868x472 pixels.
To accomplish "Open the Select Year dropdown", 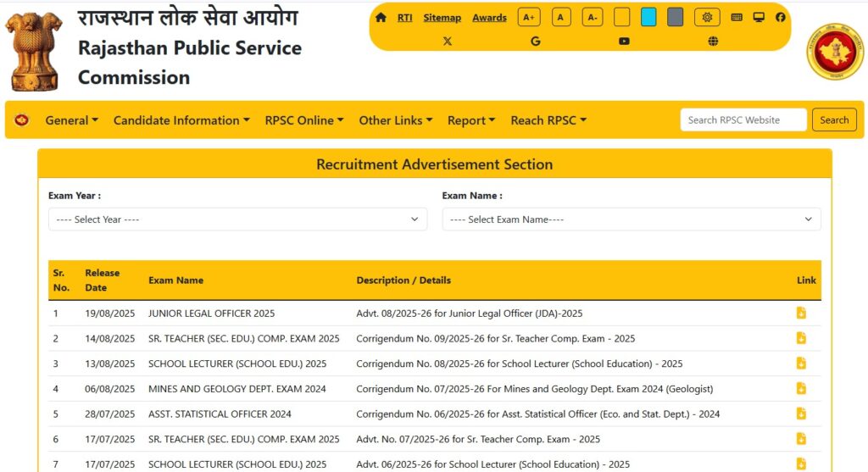I will coord(237,219).
